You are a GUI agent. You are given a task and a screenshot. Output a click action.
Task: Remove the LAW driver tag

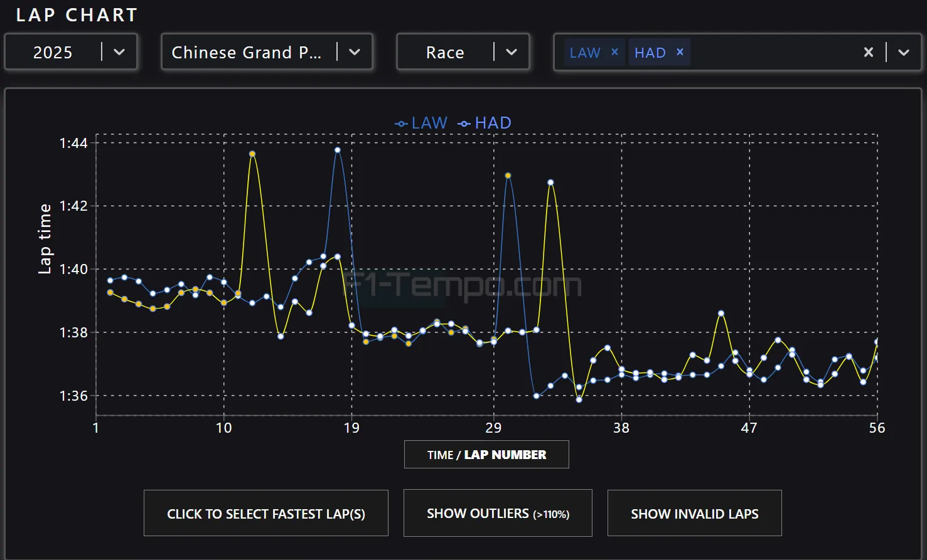point(614,52)
